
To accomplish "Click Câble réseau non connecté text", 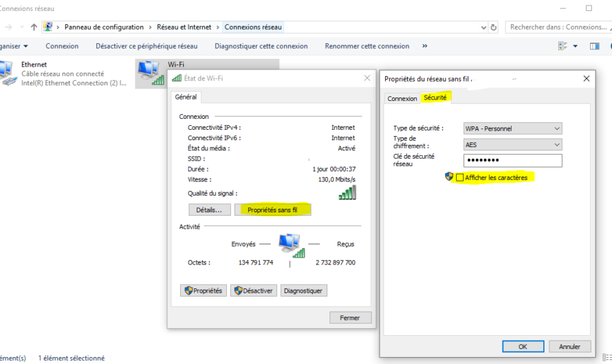I will [x=63, y=73].
